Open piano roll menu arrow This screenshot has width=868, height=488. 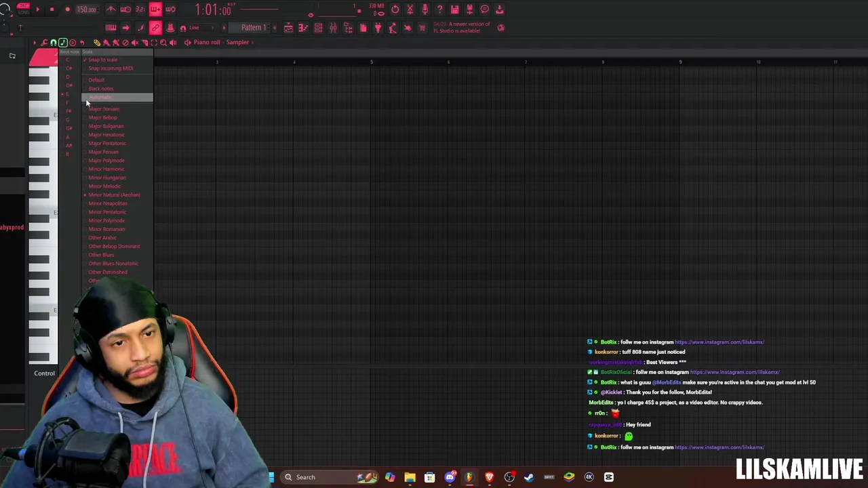coord(35,43)
